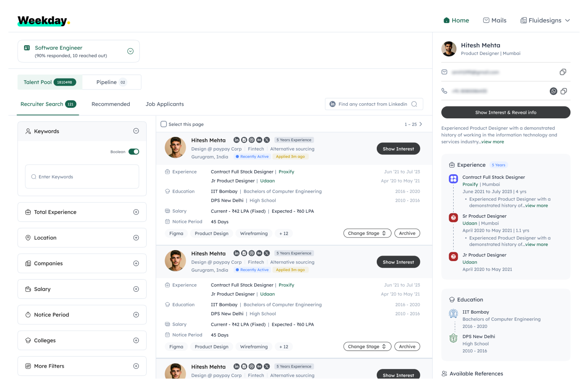
Task: Open the Job Applicants tab
Action: [165, 104]
